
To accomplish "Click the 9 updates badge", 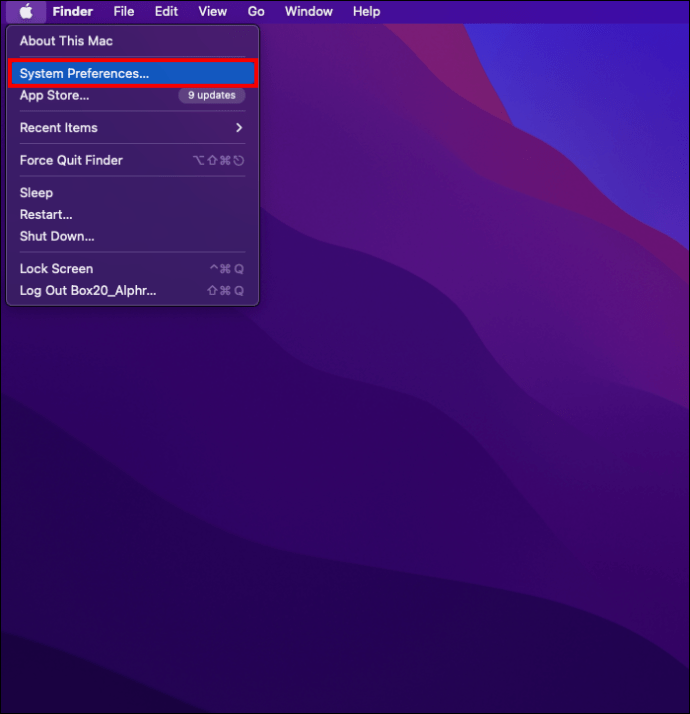I will [212, 95].
